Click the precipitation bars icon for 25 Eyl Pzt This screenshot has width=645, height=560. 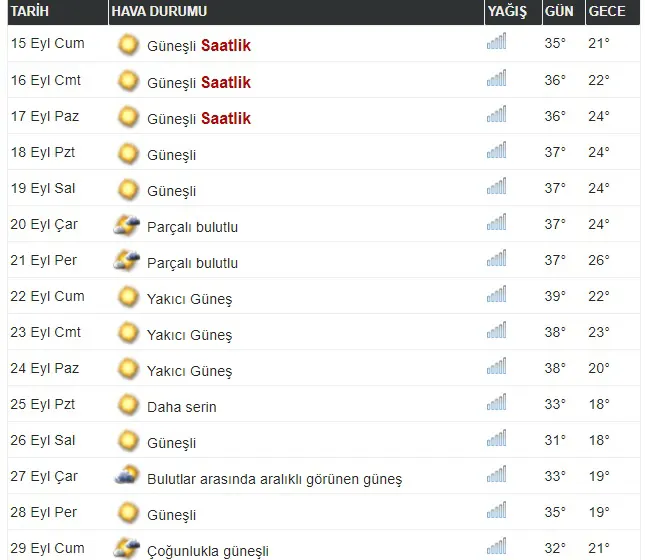(496, 405)
